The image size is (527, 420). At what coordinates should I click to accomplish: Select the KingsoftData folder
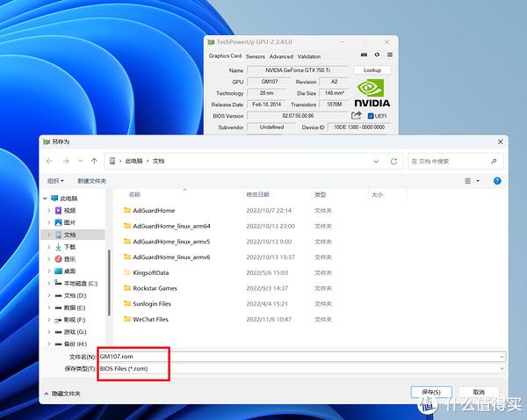coord(150,272)
